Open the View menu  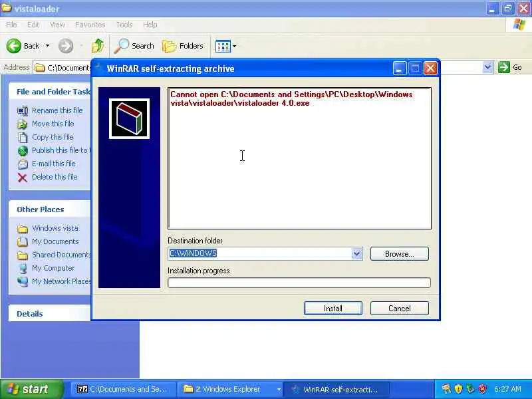pyautogui.click(x=57, y=25)
